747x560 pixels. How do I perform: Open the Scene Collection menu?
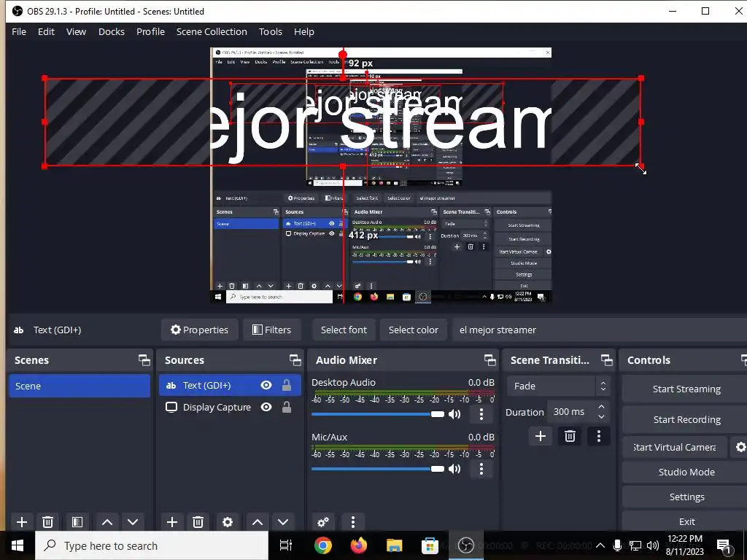tap(212, 32)
